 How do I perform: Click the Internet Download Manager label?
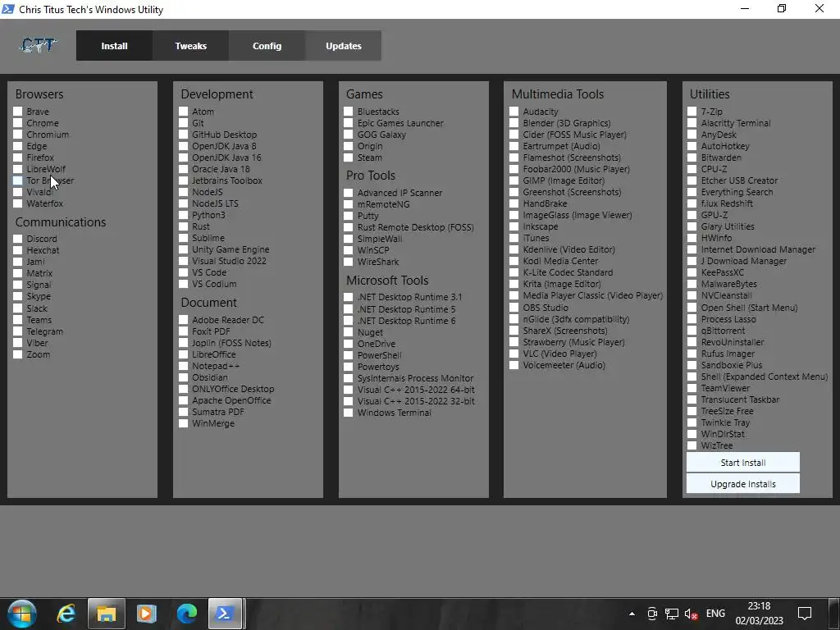[758, 249]
